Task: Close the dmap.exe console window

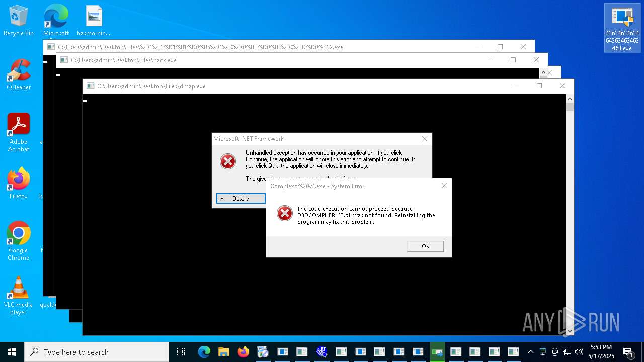Action: point(562,86)
